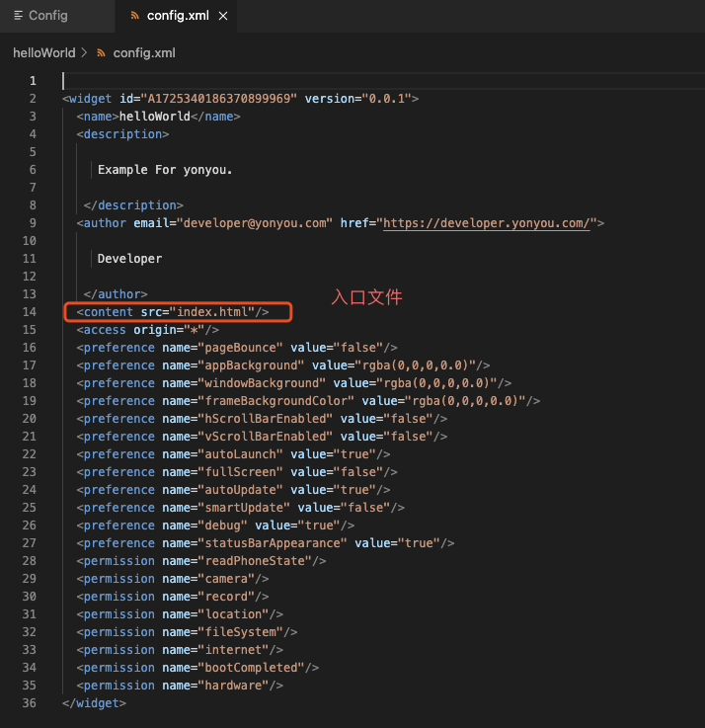Click the red 入口文件 annotation text

coord(366,296)
